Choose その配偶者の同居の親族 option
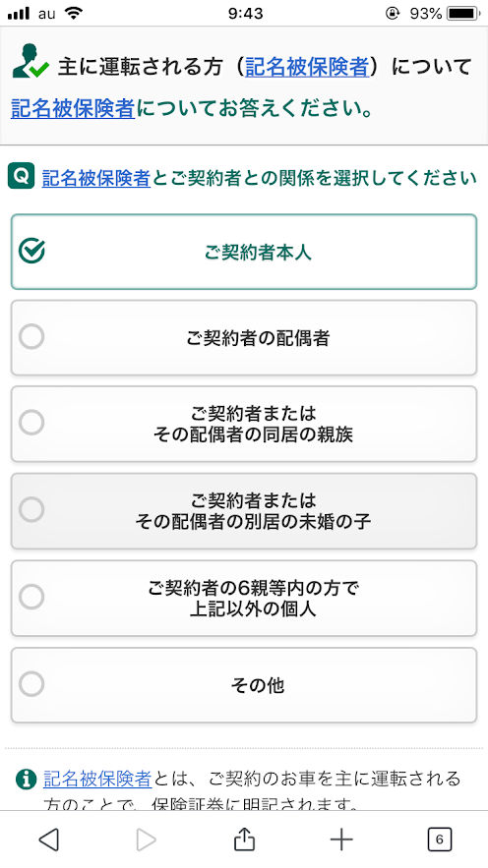 click(244, 424)
